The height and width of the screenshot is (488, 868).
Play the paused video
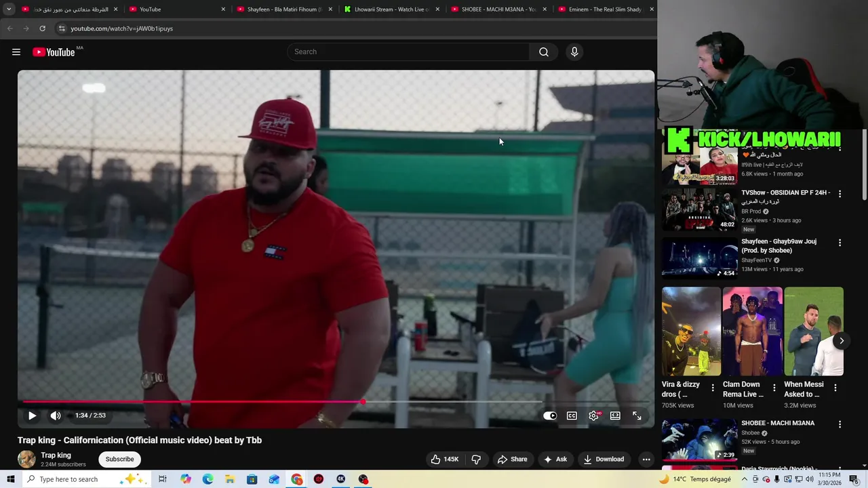32,415
